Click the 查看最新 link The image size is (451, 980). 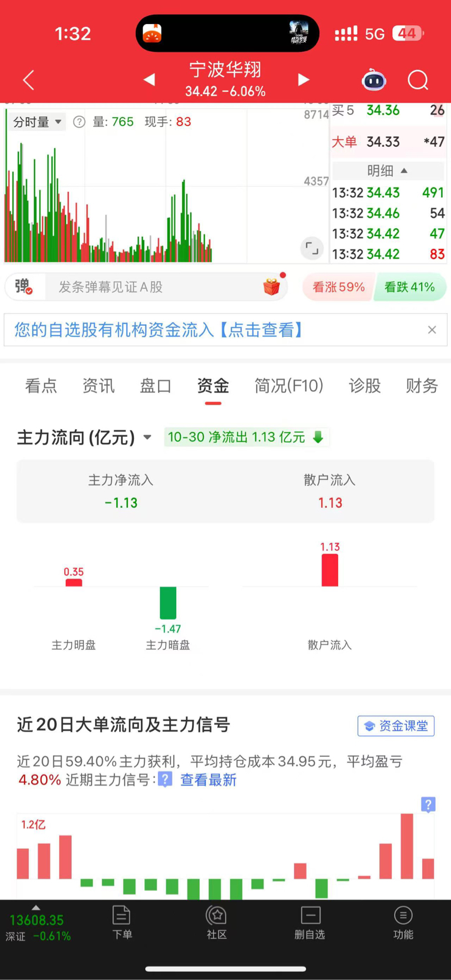click(x=208, y=780)
